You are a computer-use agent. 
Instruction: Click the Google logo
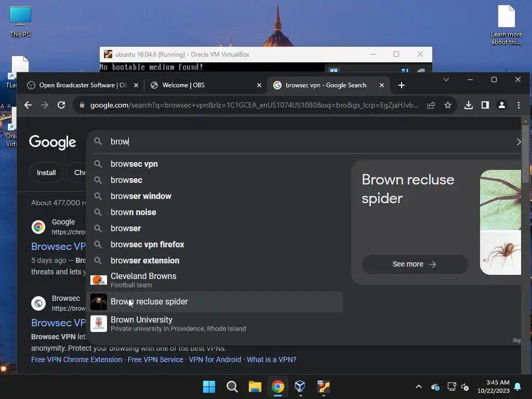[52, 142]
